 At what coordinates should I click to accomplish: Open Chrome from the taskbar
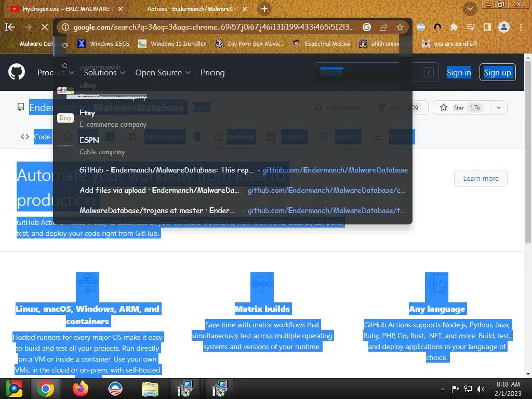pyautogui.click(x=46, y=389)
